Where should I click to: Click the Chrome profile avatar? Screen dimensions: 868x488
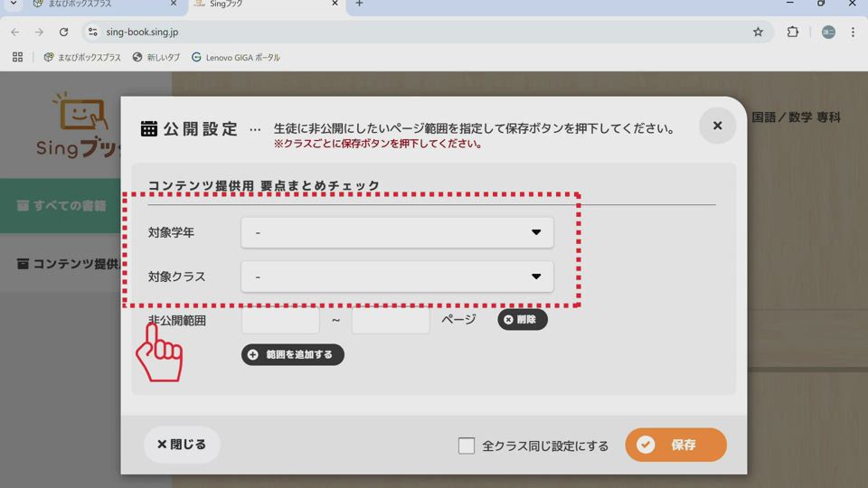[828, 32]
